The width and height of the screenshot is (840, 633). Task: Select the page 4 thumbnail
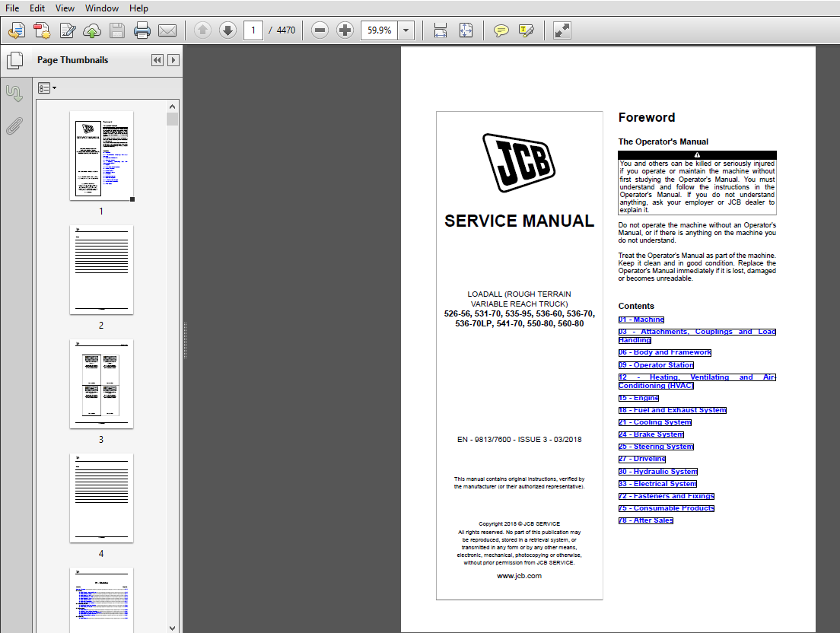pyautogui.click(x=102, y=498)
